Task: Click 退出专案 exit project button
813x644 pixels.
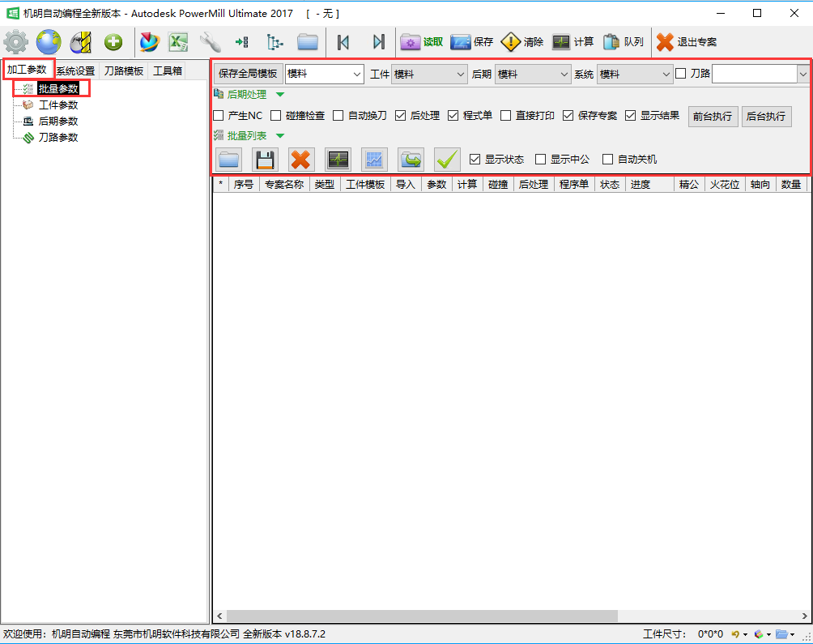Action: (687, 42)
